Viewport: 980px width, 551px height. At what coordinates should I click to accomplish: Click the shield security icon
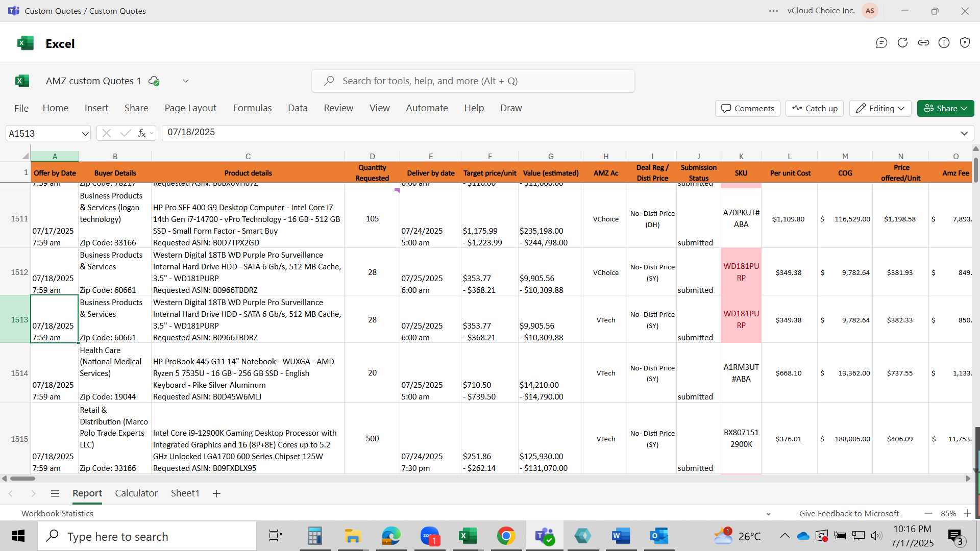[x=965, y=43]
